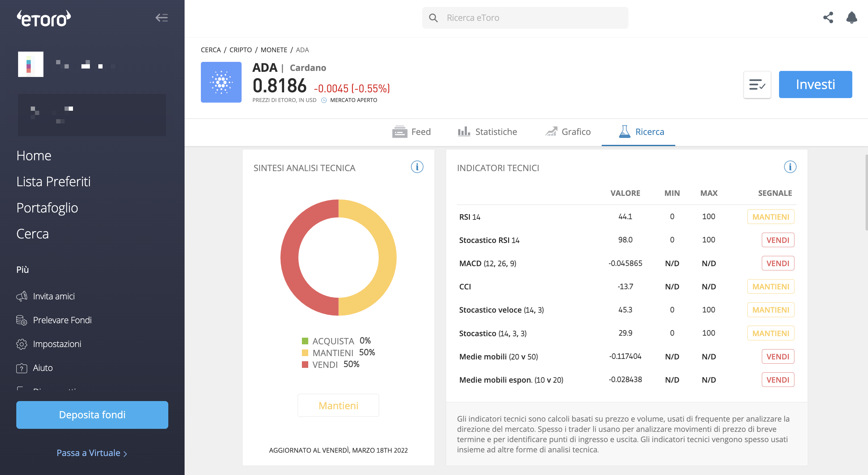The height and width of the screenshot is (475, 868).
Task: Switch to the Grafico tab
Action: 568,132
